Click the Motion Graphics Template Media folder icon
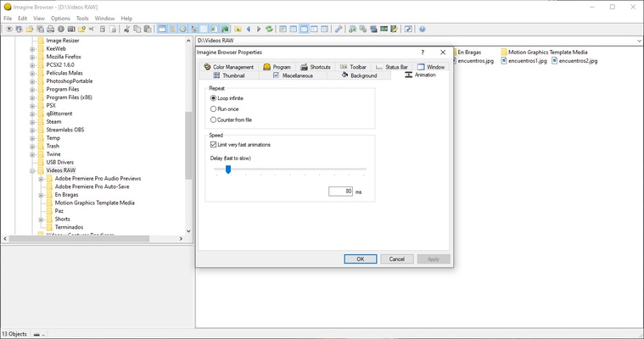The width and height of the screenshot is (644, 339). coord(504,52)
